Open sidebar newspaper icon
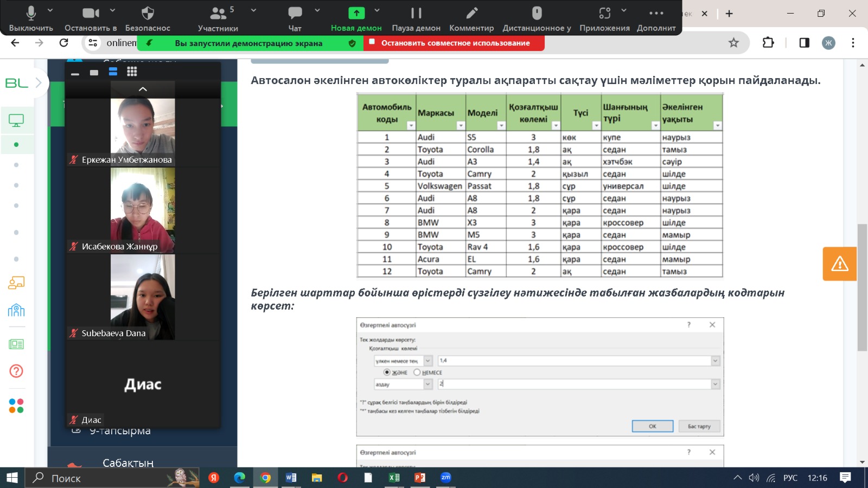Viewport: 868px width, 488px height. coord(16,344)
